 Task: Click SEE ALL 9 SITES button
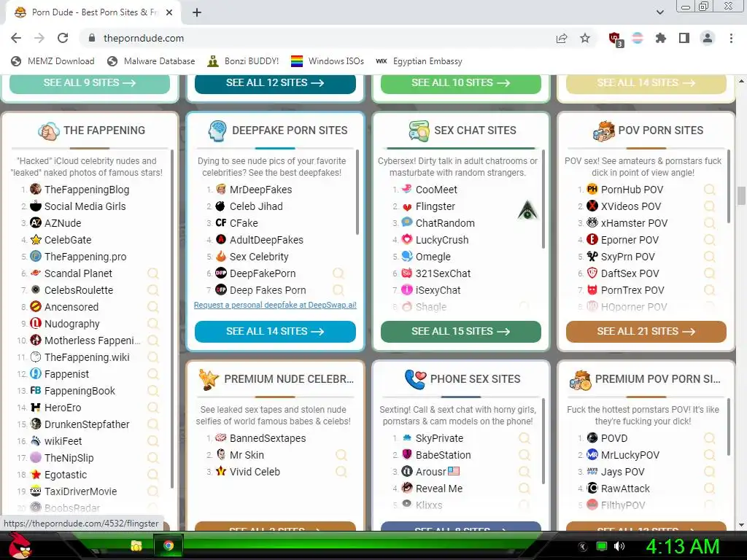[x=90, y=83]
